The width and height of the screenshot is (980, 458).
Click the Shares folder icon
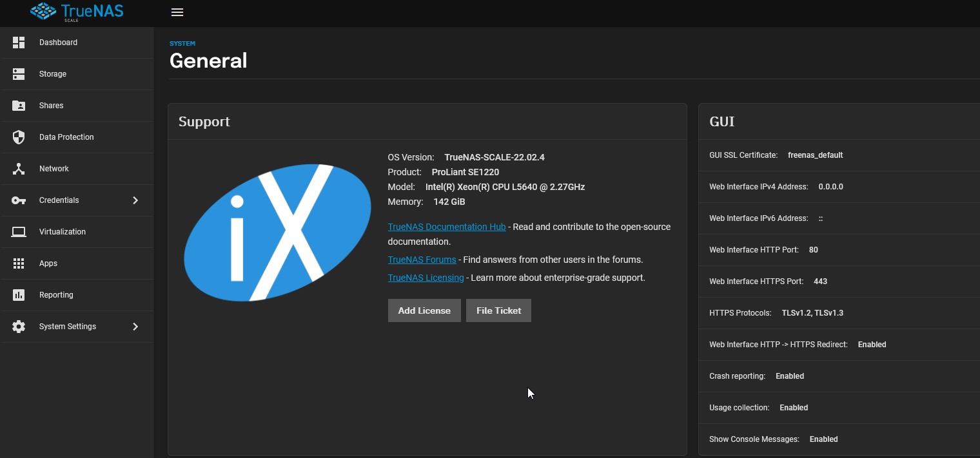click(x=19, y=106)
